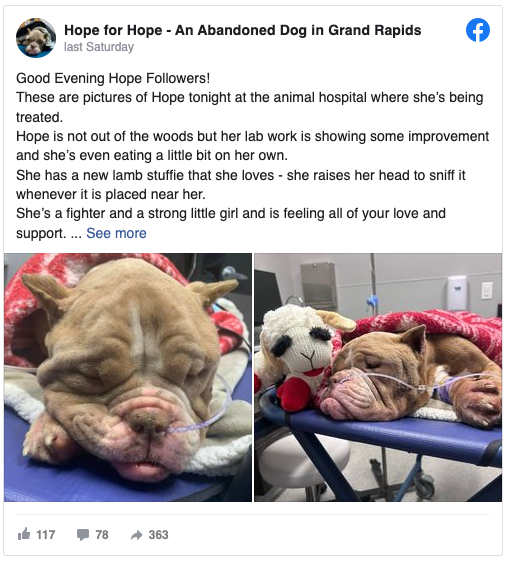Click the 78 comments count

point(102,535)
